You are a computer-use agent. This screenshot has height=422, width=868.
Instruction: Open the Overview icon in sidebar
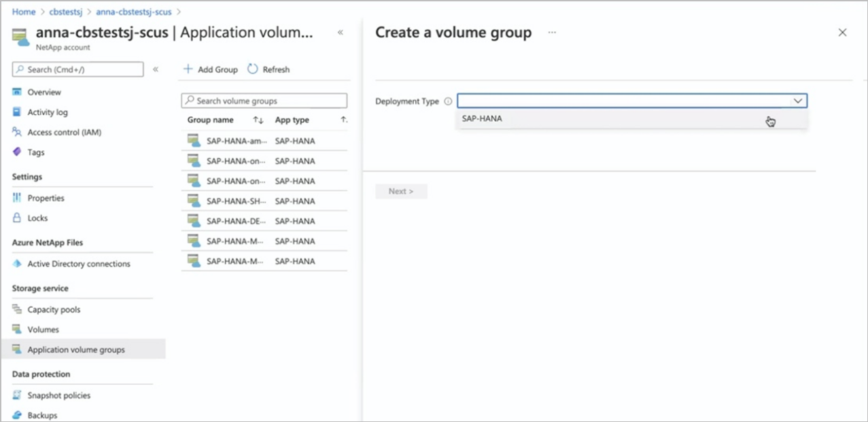[x=17, y=92]
